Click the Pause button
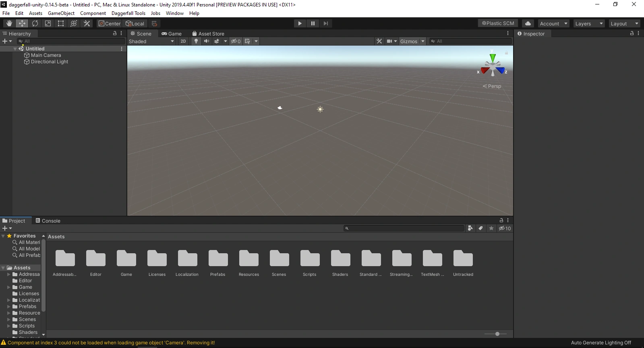The image size is (644, 348). point(313,23)
